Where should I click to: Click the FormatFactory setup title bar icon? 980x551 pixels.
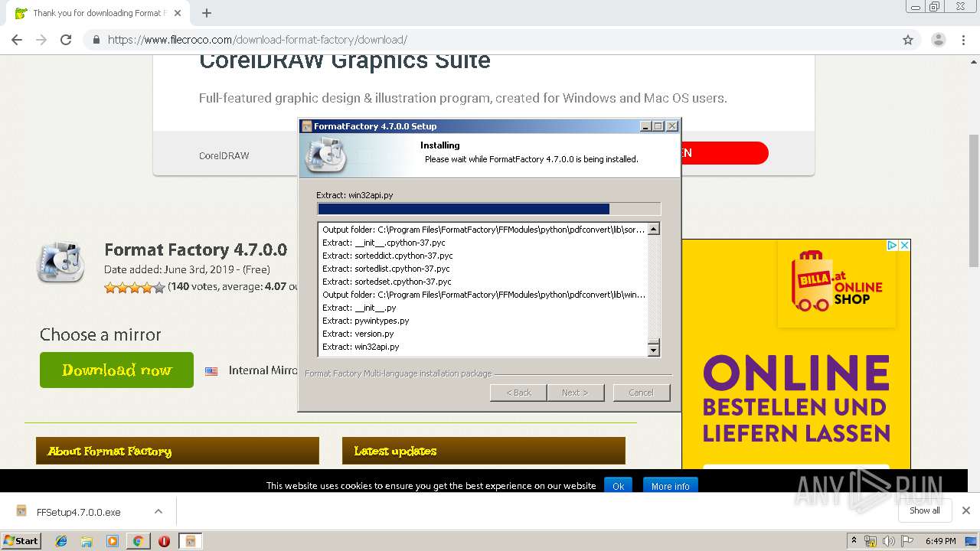307,126
